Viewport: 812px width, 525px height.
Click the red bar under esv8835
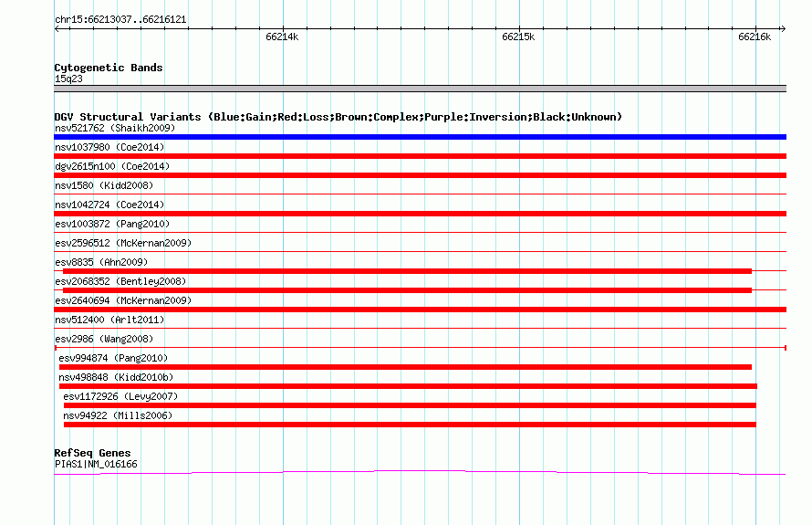(407, 271)
